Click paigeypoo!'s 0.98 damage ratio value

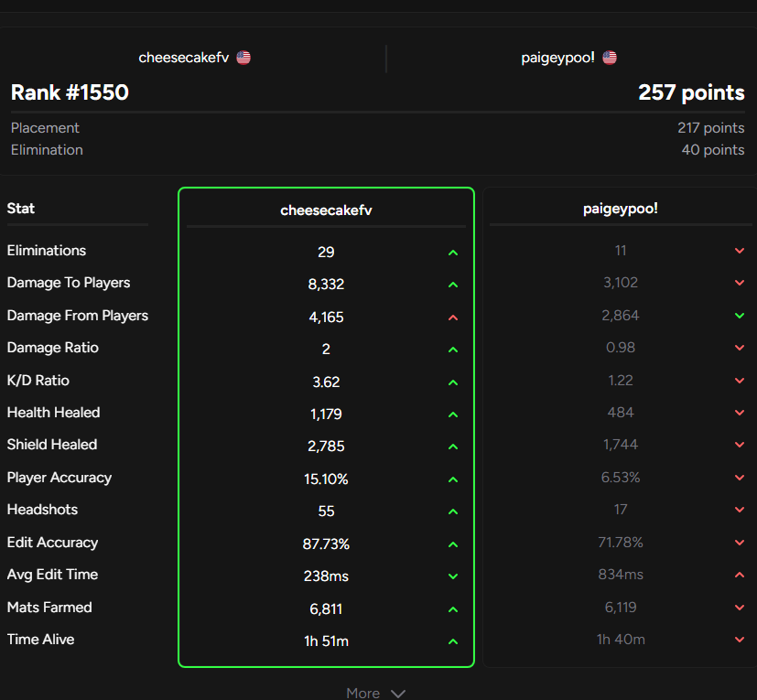click(621, 348)
